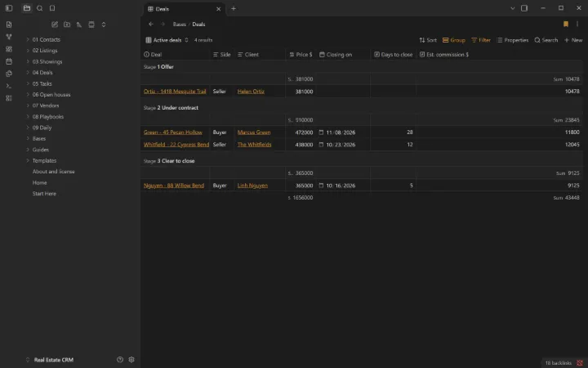Open the sidebar search tab
This screenshot has height=368, width=588.
coord(40,8)
